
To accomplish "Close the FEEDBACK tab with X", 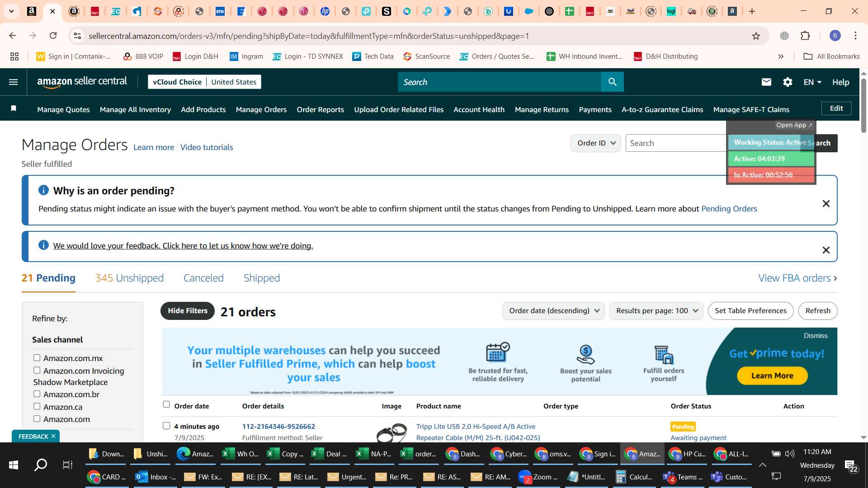I will click(x=53, y=436).
